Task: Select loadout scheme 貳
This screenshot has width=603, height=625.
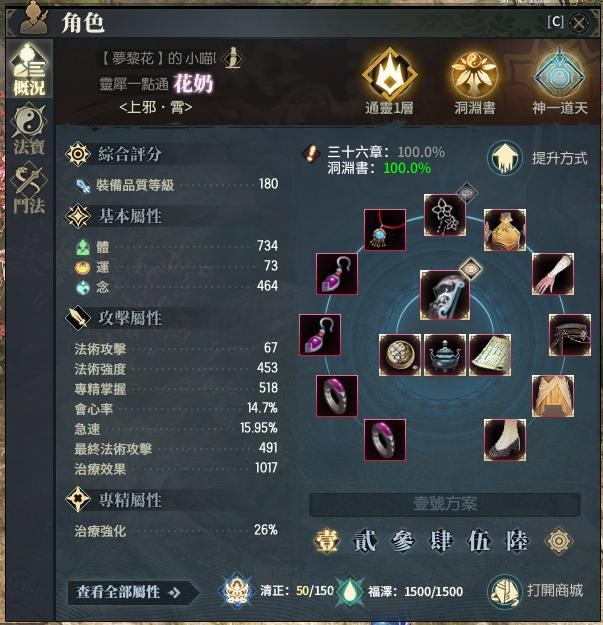Action: pos(365,541)
